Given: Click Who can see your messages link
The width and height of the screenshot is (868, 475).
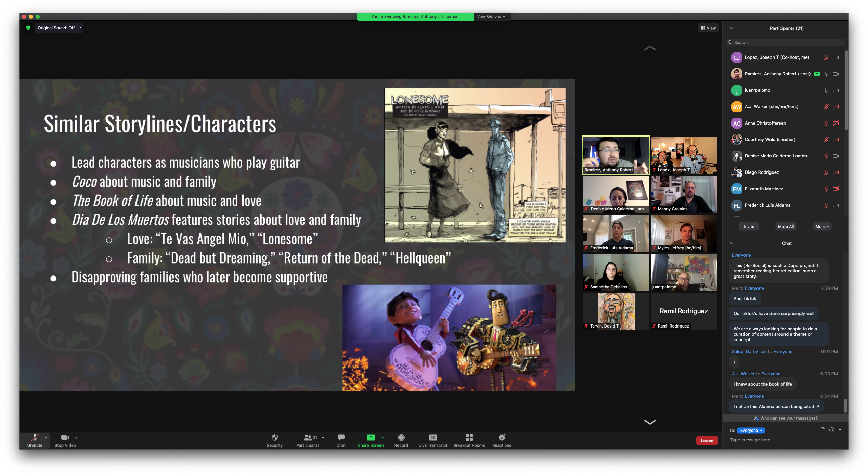Looking at the screenshot, I should (785, 418).
